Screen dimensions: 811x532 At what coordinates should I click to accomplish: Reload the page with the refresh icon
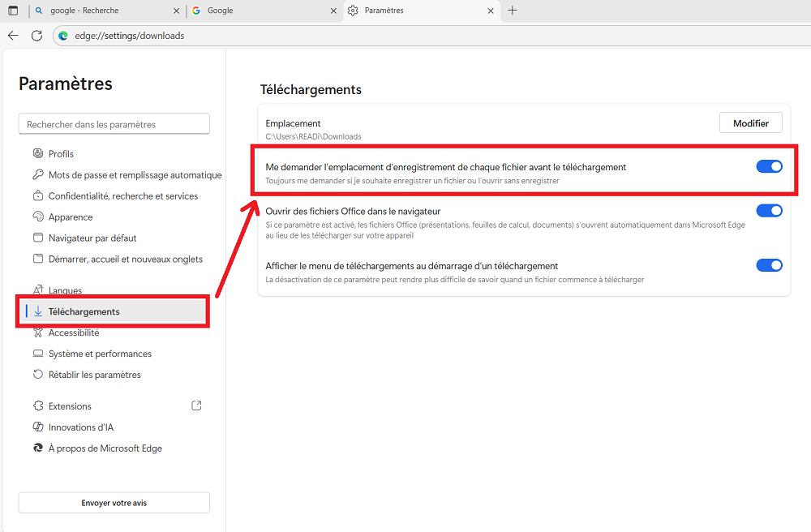point(36,36)
